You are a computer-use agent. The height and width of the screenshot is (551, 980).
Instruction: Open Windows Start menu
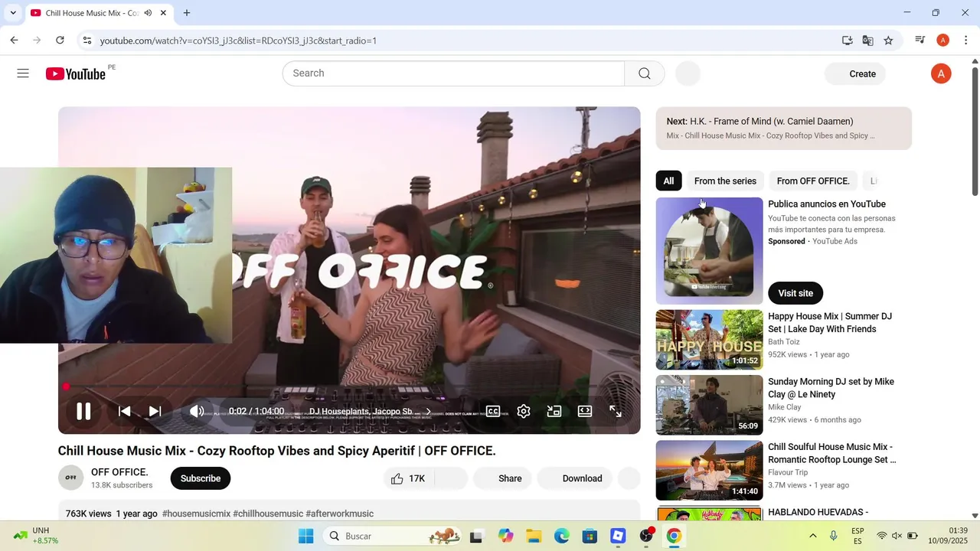click(305, 536)
